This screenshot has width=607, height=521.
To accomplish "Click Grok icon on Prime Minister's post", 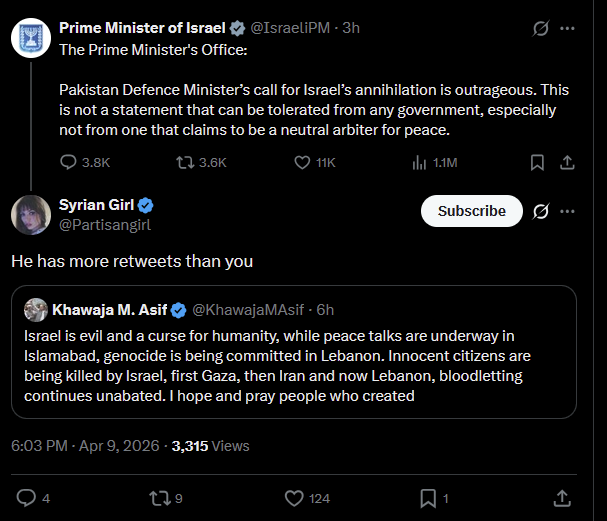I will (541, 29).
